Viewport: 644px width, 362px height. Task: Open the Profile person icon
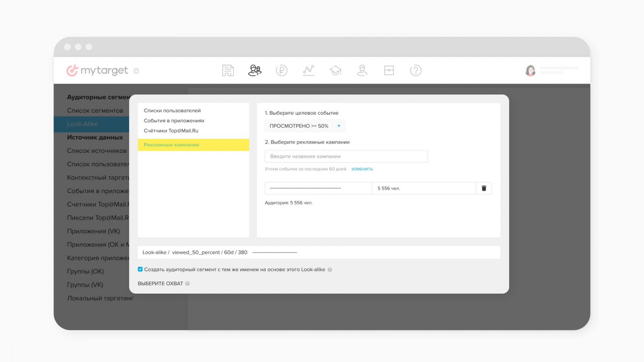pos(362,70)
